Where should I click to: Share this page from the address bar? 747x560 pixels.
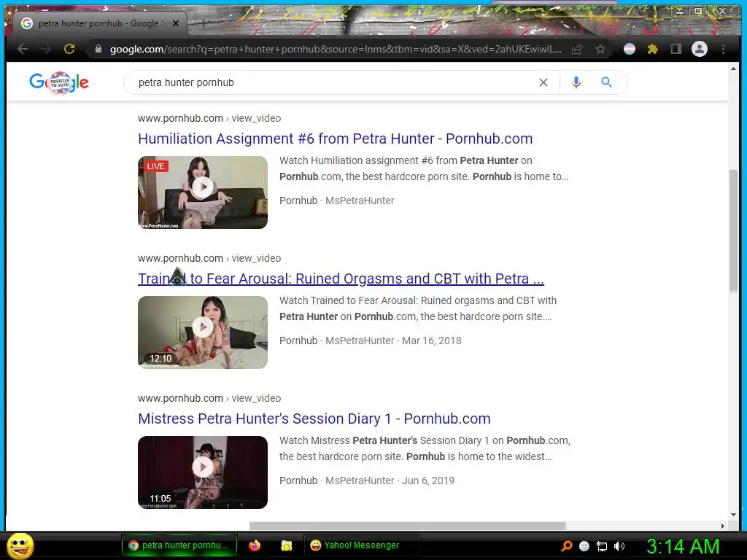pos(577,49)
